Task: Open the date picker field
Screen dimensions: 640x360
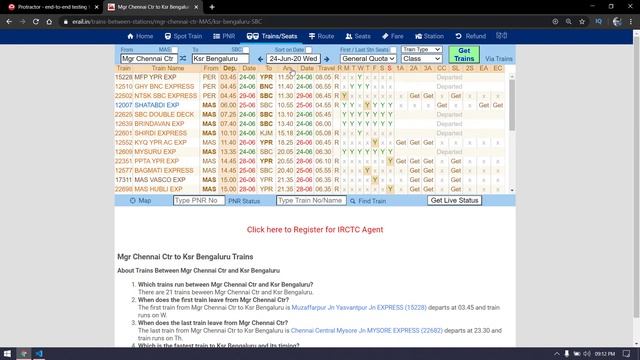Action: [x=293, y=59]
